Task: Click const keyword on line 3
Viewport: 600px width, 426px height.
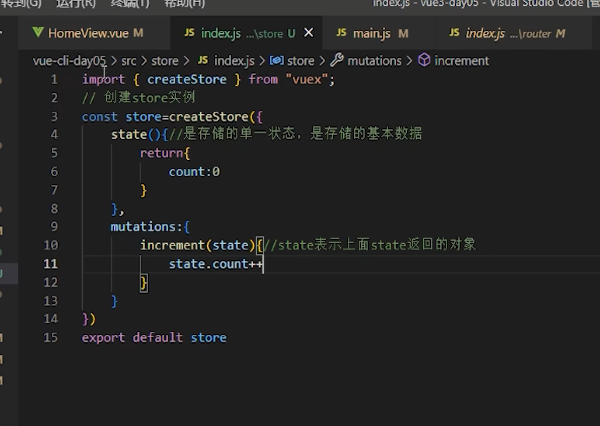Action: point(99,117)
